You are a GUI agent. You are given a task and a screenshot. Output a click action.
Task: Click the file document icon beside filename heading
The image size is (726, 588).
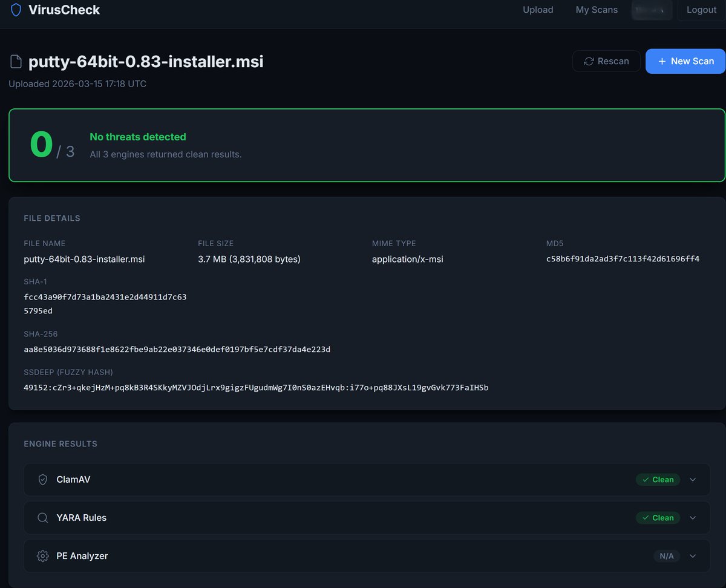[x=16, y=62]
